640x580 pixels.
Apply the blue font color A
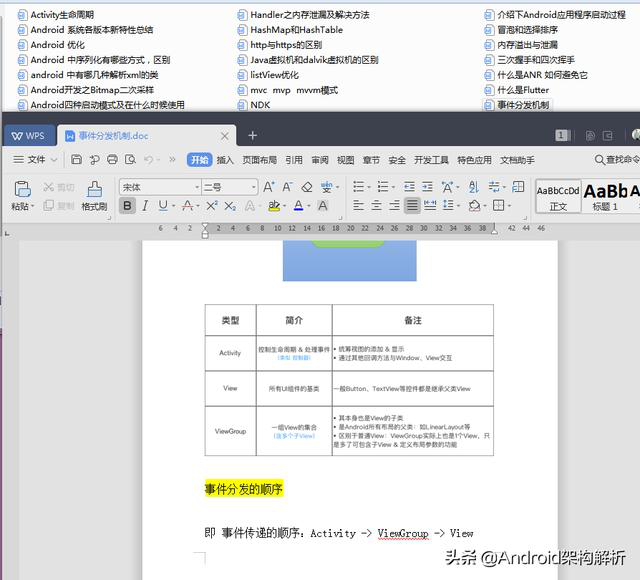(x=298, y=206)
